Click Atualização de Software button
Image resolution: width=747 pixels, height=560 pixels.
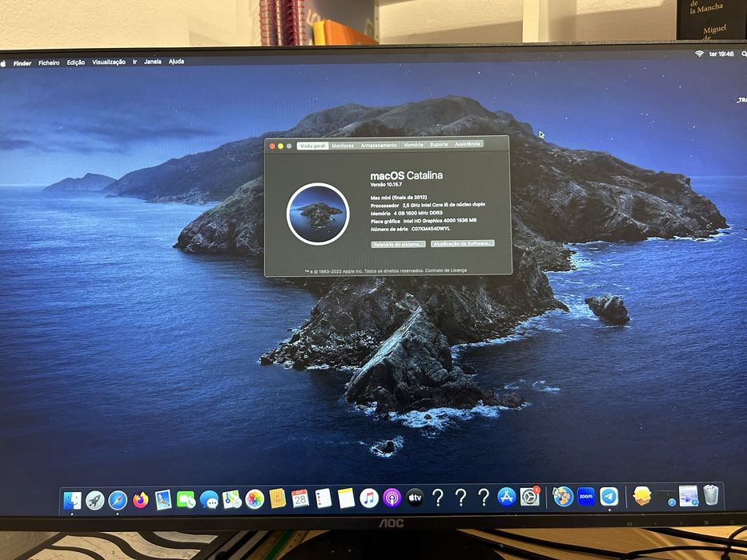[463, 243]
